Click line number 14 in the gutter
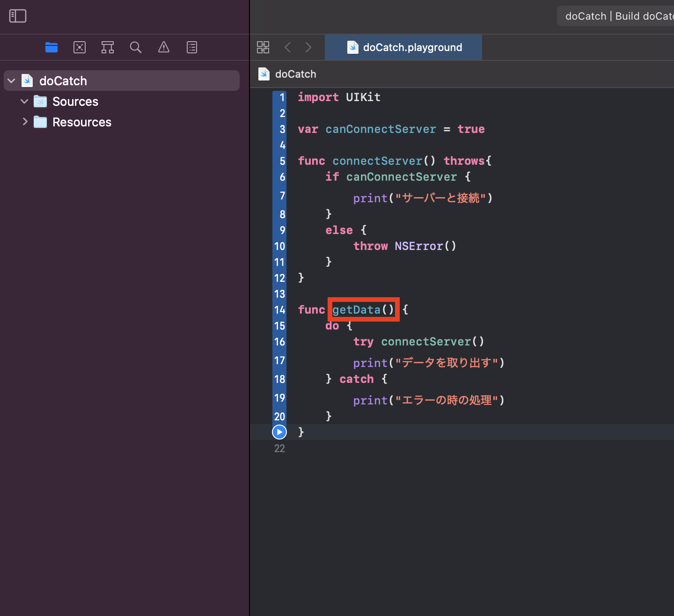674x616 pixels. click(279, 310)
